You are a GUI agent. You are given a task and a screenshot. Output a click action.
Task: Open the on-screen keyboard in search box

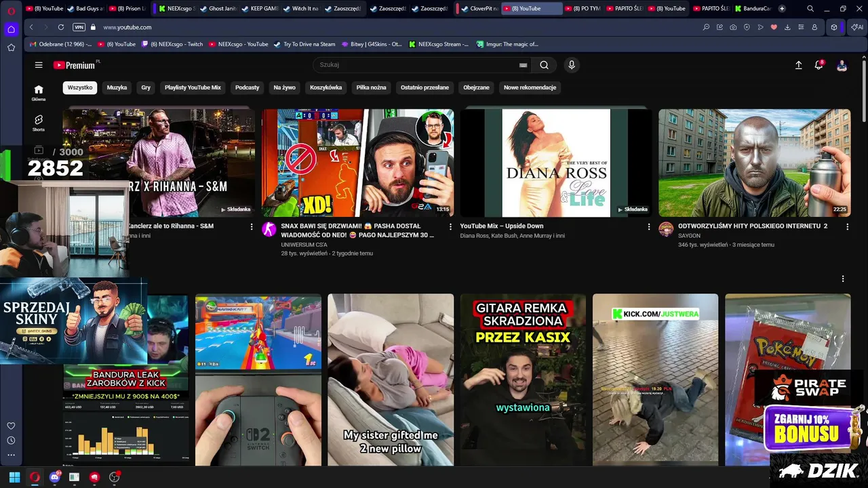[523, 65]
